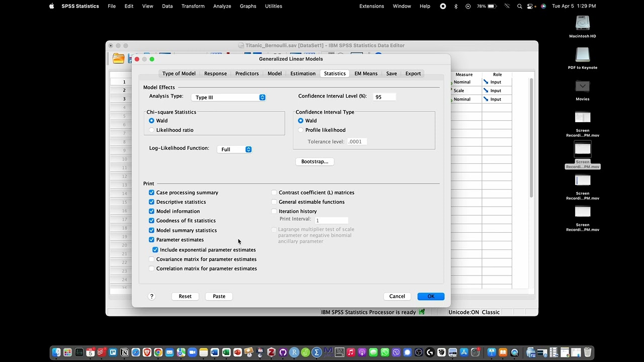Click the Reset button
This screenshot has width=644, height=362.
(x=185, y=296)
